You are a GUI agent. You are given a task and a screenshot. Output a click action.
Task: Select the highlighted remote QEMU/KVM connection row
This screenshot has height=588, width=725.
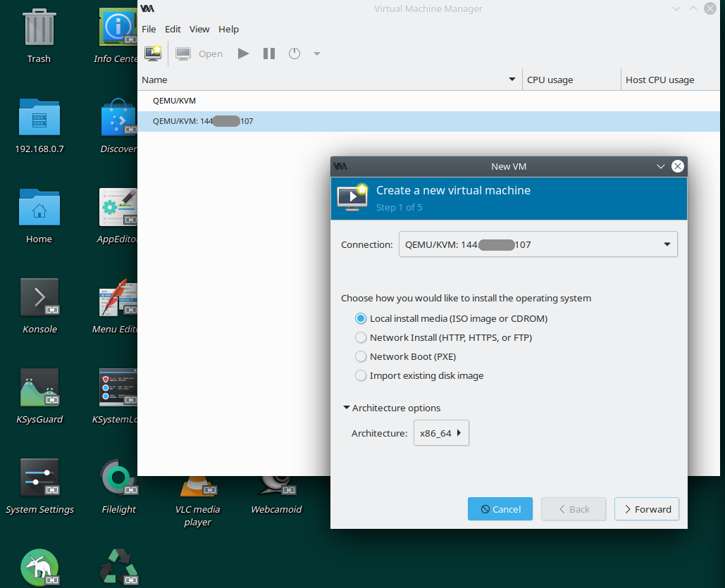(x=428, y=121)
